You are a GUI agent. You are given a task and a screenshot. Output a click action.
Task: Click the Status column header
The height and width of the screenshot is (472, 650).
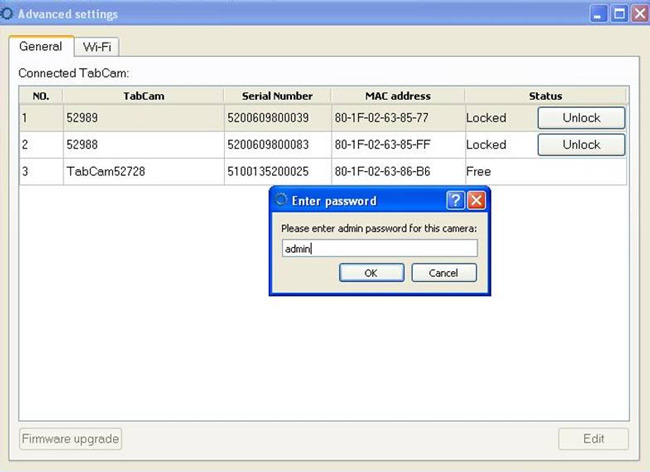[x=546, y=96]
